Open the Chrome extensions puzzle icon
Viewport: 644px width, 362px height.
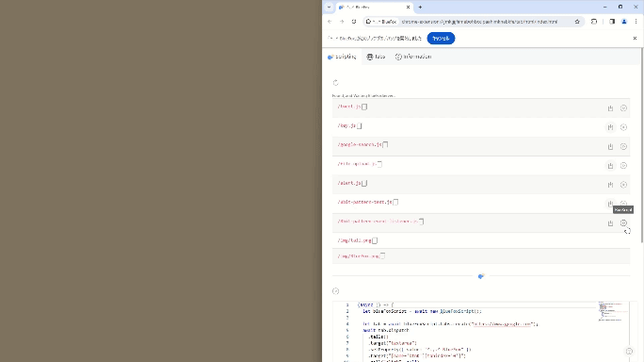pos(594,22)
